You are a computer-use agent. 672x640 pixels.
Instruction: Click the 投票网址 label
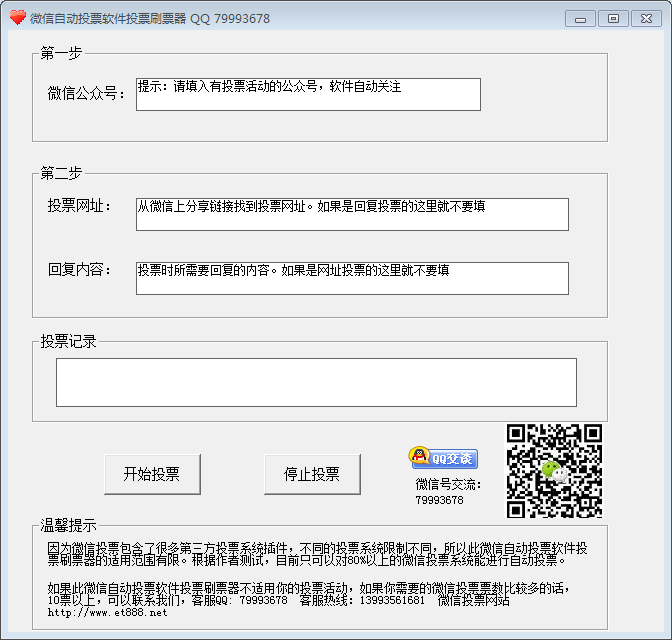point(79,206)
